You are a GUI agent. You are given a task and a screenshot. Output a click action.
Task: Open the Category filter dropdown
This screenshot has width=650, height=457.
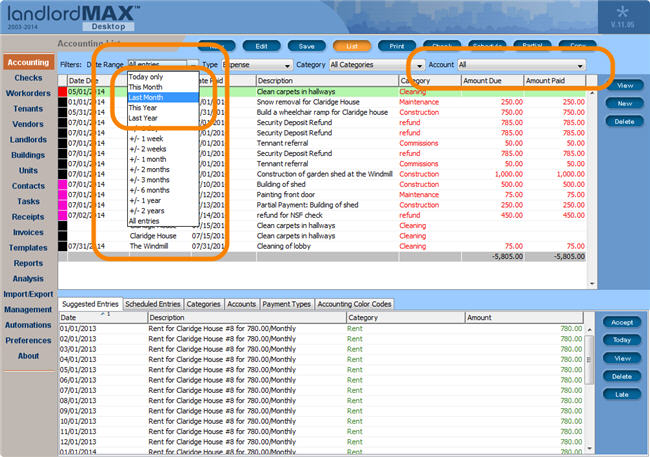[x=377, y=65]
